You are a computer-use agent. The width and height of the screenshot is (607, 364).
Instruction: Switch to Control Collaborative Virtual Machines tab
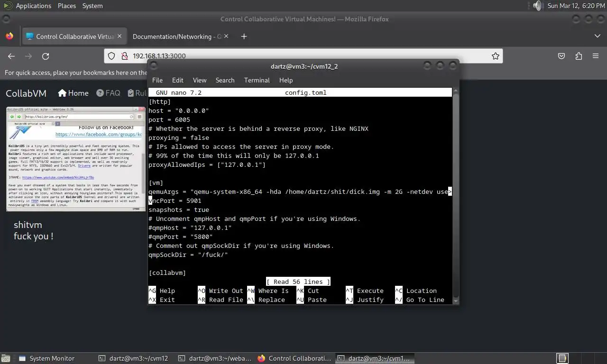coord(74,36)
